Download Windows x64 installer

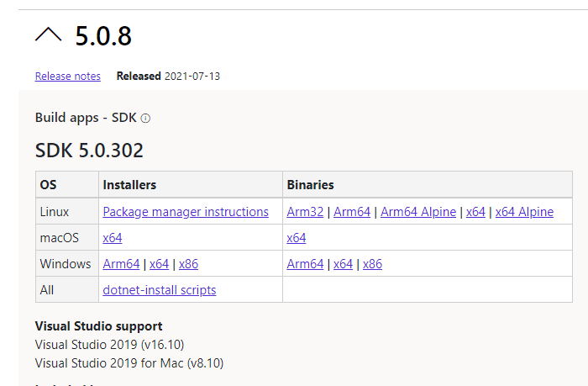click(159, 264)
